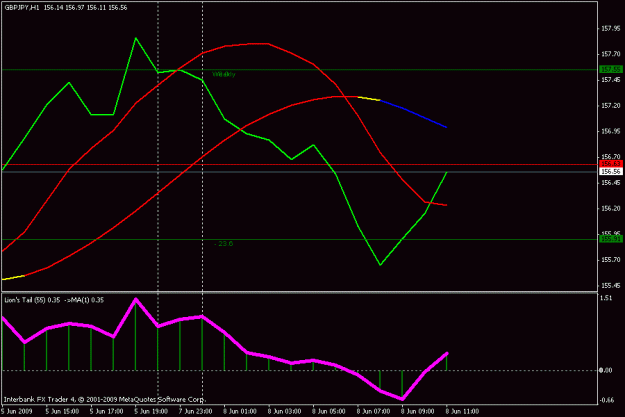Click the 5 Jun 15:00 time label
This screenshot has height=417, width=625.
[62, 411]
